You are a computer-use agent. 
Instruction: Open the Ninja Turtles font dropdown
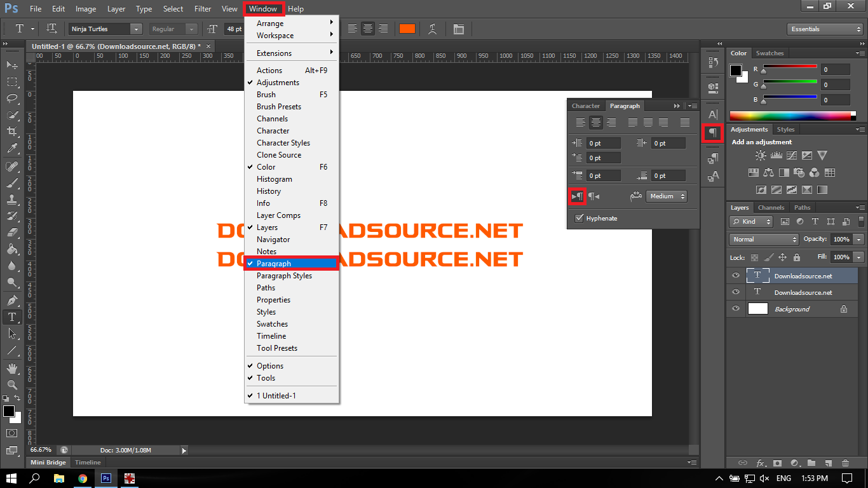136,29
